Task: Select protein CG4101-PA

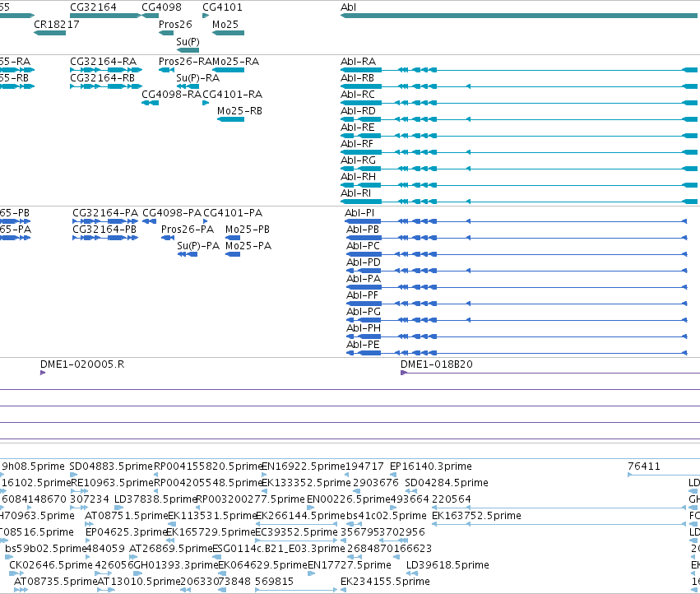Action: (x=206, y=221)
